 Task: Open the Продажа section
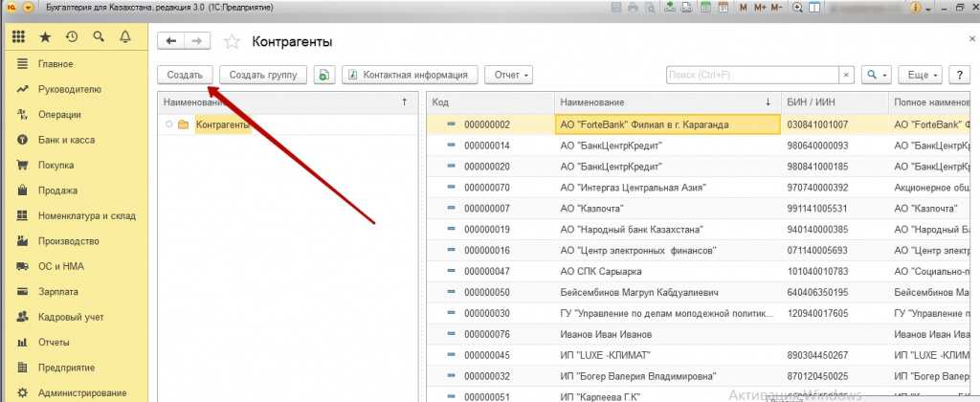point(57,190)
